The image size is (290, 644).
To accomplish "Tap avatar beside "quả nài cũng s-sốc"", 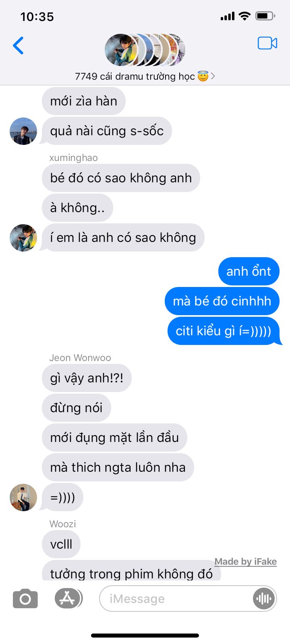I will click(23, 131).
